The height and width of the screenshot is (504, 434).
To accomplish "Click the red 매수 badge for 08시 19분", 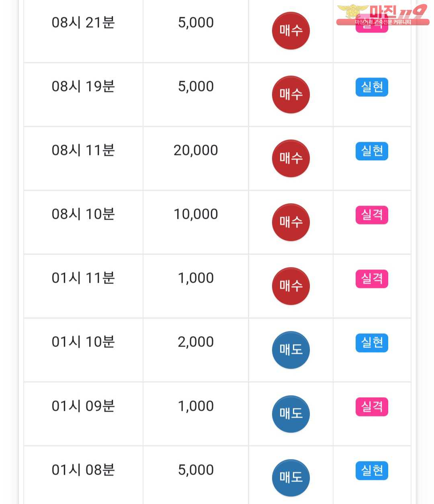I will click(x=291, y=94).
